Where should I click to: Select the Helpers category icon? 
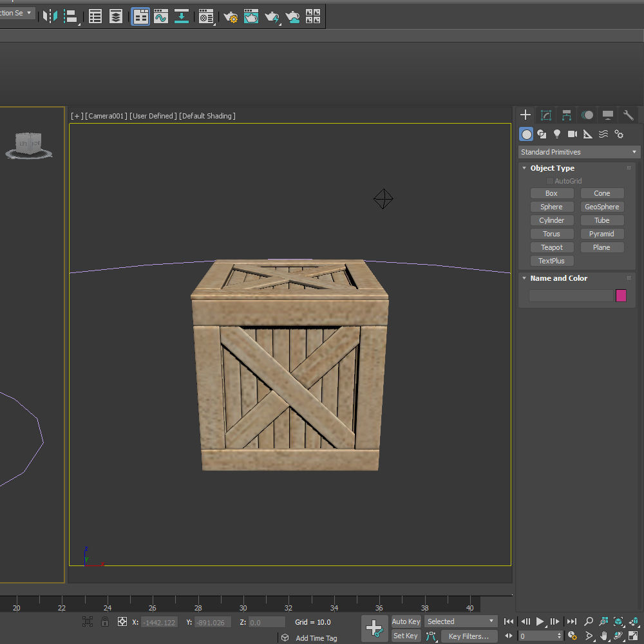click(588, 134)
